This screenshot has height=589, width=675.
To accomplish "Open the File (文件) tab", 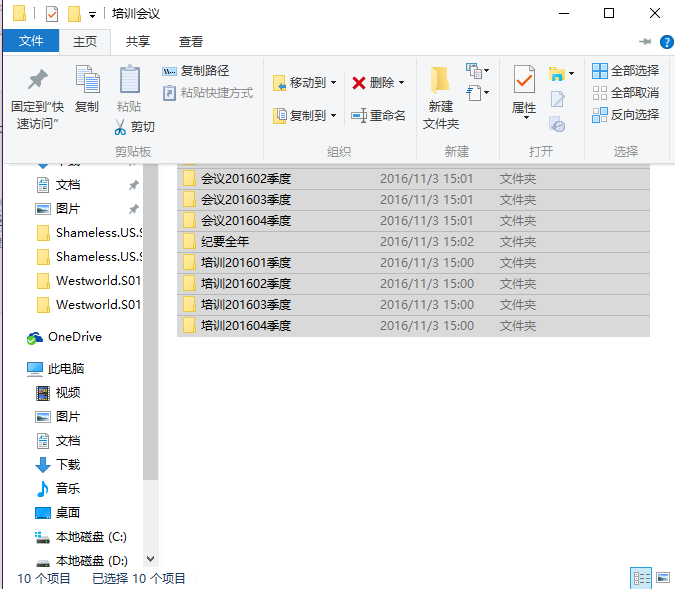I will pos(31,41).
